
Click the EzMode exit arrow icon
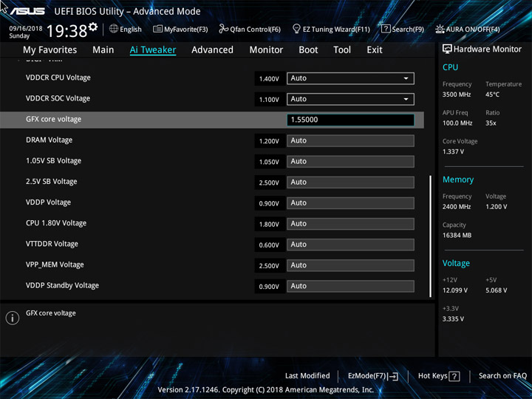[x=392, y=376]
